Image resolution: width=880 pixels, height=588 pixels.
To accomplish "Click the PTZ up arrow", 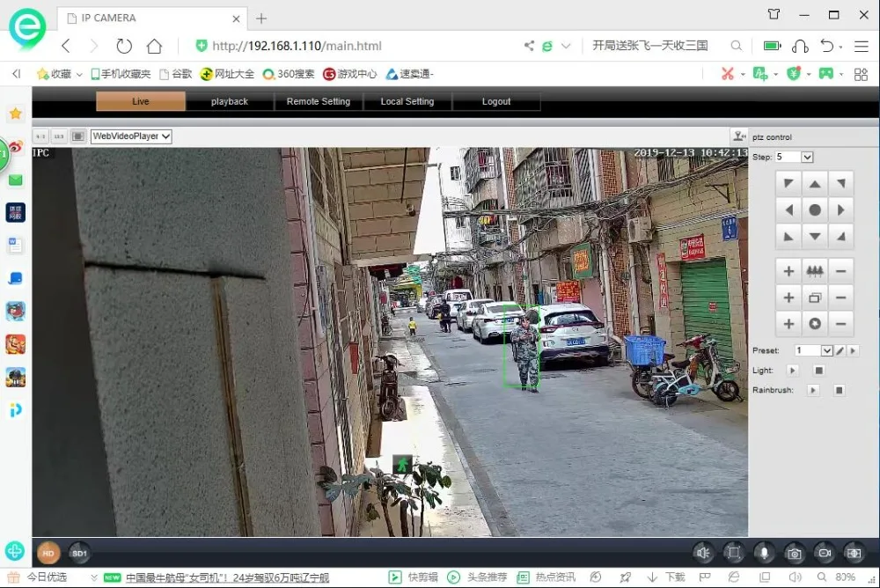I will (815, 184).
